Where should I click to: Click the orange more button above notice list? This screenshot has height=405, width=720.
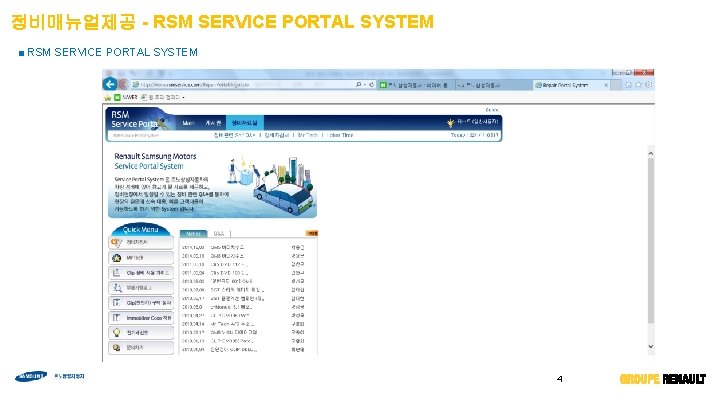point(312,233)
